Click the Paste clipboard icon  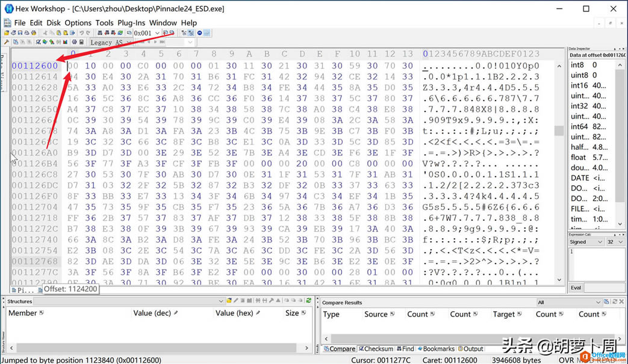click(x=59, y=33)
